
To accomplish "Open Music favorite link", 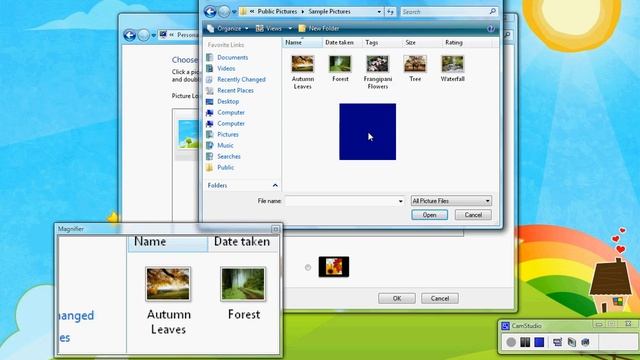I will [x=225, y=146].
